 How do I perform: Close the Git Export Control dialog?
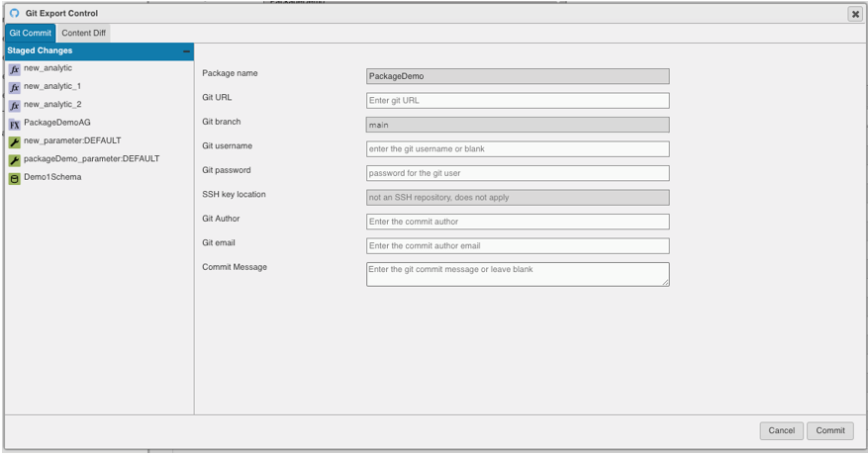point(855,15)
